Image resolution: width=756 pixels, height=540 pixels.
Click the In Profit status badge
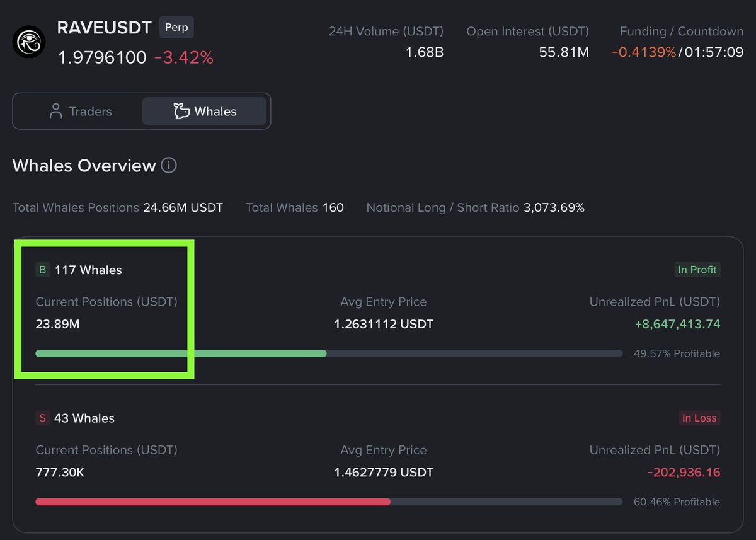point(697,270)
